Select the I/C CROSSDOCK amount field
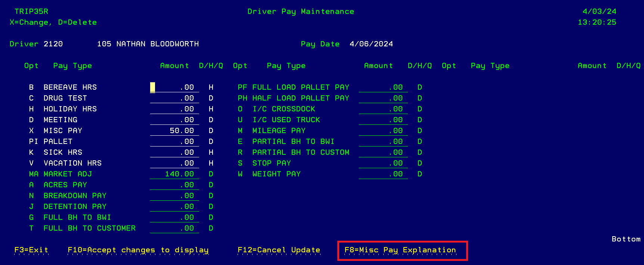The image size is (644, 265). point(383,109)
